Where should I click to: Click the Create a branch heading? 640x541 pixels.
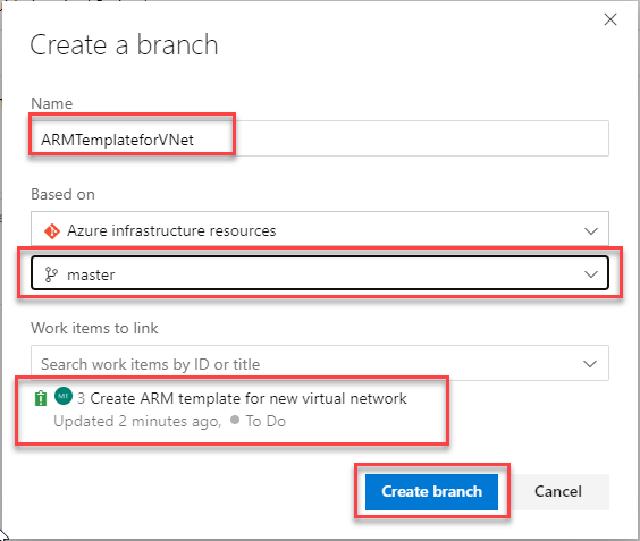[125, 45]
